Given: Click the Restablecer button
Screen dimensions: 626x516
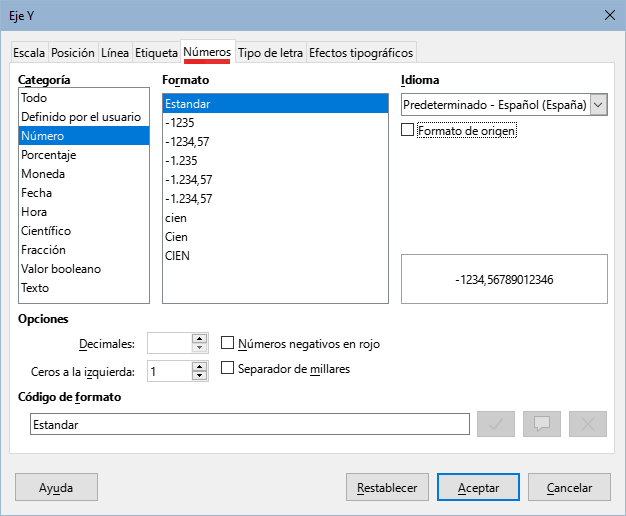Looking at the screenshot, I should pyautogui.click(x=387, y=487).
